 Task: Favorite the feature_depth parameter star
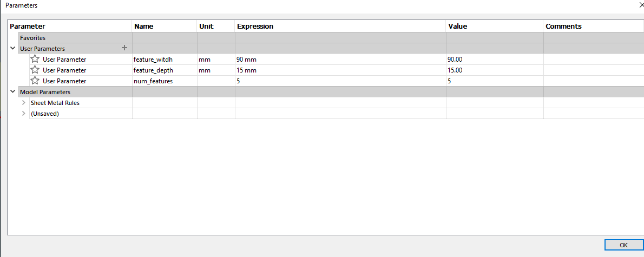pyautogui.click(x=35, y=70)
